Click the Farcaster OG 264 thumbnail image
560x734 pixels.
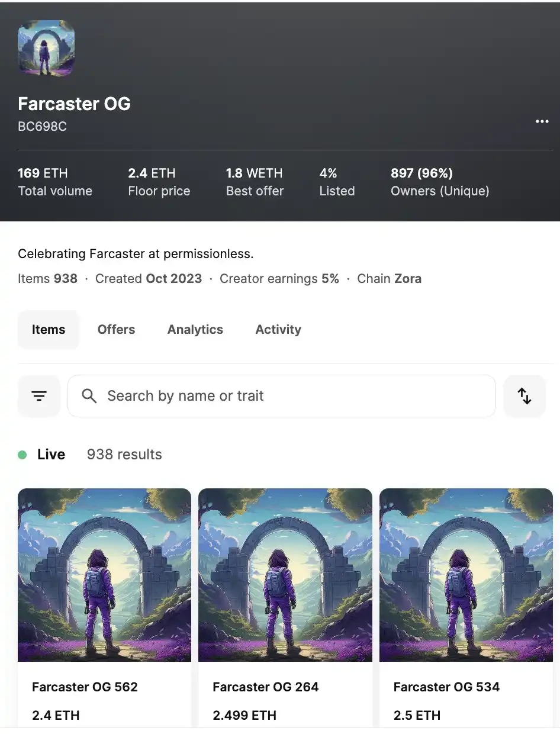pos(285,574)
